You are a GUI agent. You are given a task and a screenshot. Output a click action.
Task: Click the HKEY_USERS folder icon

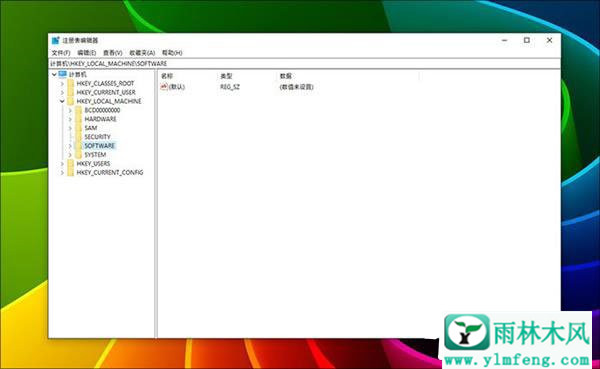tap(71, 163)
